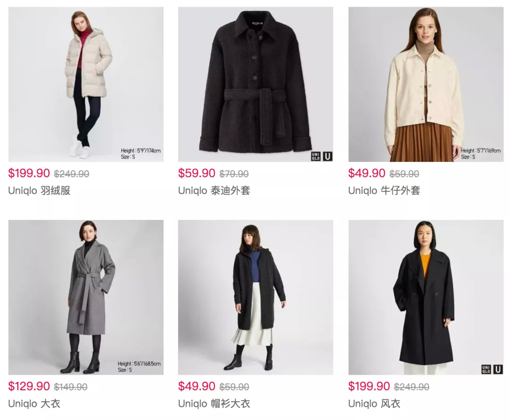
Task: Click the UNIQLO square logo on teddy jacket
Action: pos(316,156)
